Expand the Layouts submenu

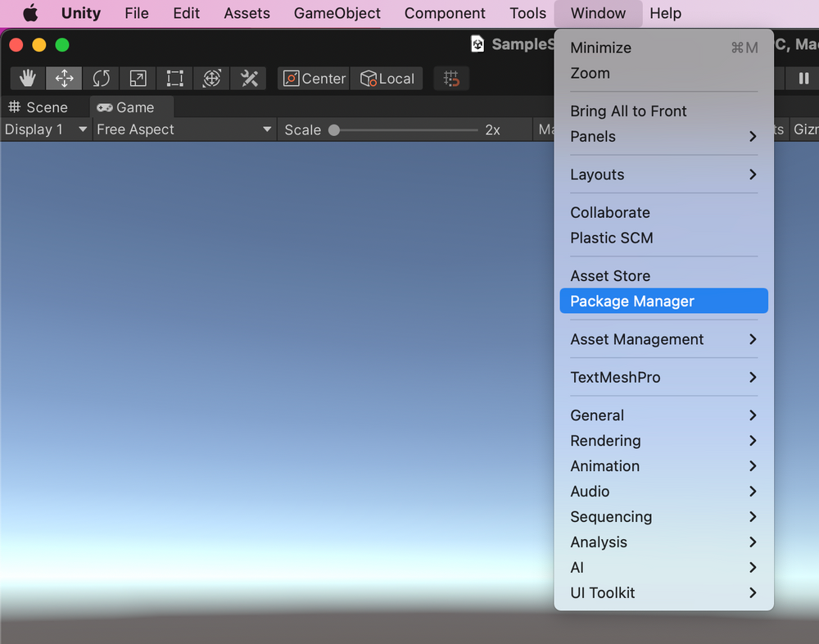click(663, 175)
